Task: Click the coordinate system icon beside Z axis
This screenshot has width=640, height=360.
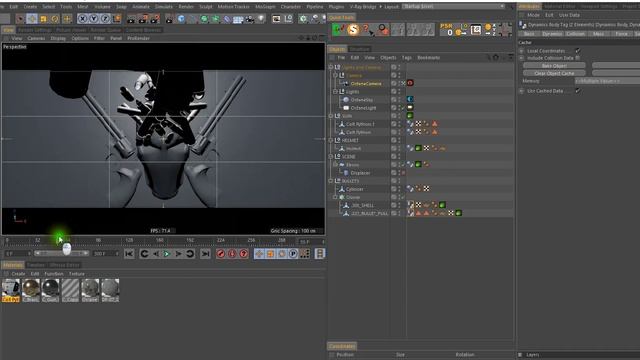Action: [117, 19]
